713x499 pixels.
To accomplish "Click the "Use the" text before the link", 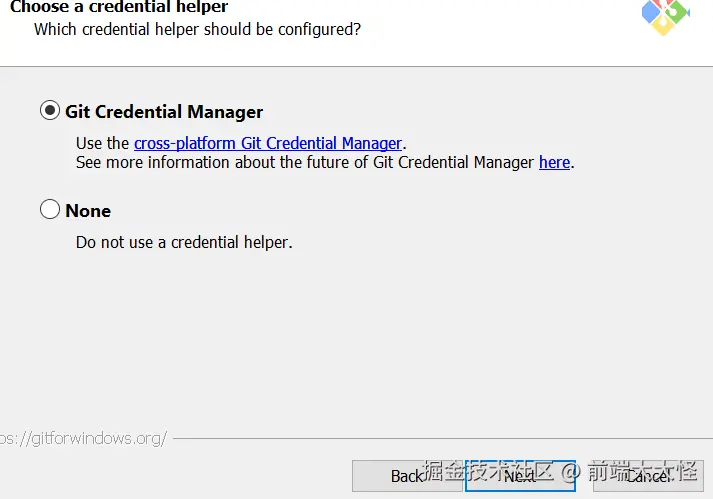I will [x=102, y=143].
